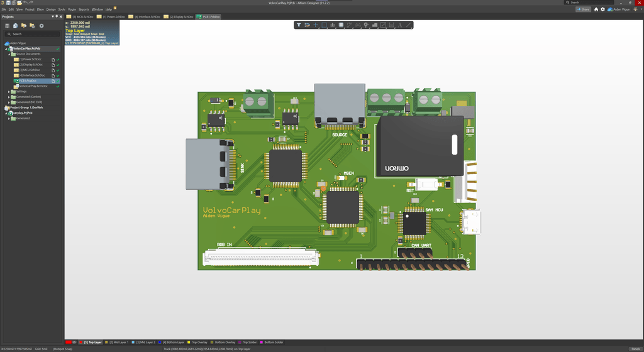Click the Save icon in title bar
Image resolution: width=644 pixels, height=352 pixels.
(x=8, y=3)
